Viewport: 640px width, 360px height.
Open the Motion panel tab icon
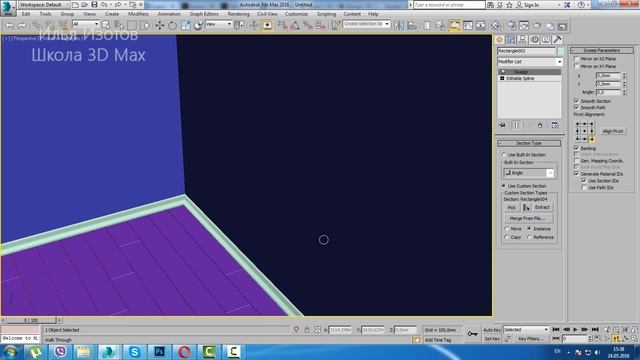point(534,40)
